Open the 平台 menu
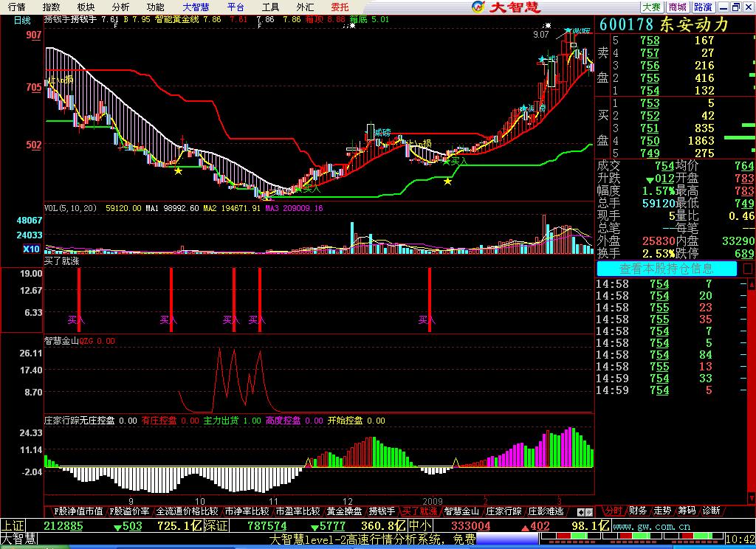The width and height of the screenshot is (756, 549). point(236,7)
